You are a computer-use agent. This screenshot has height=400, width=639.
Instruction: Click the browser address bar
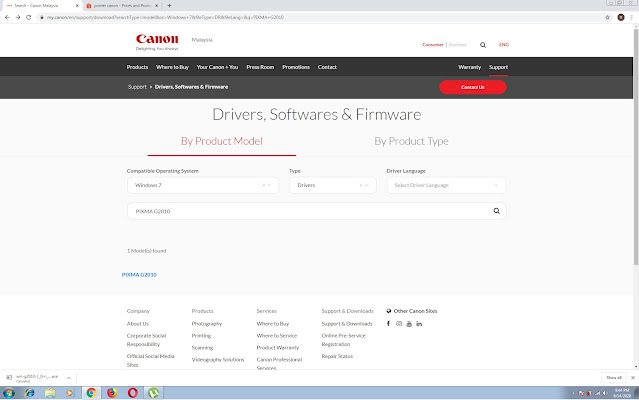(x=318, y=17)
